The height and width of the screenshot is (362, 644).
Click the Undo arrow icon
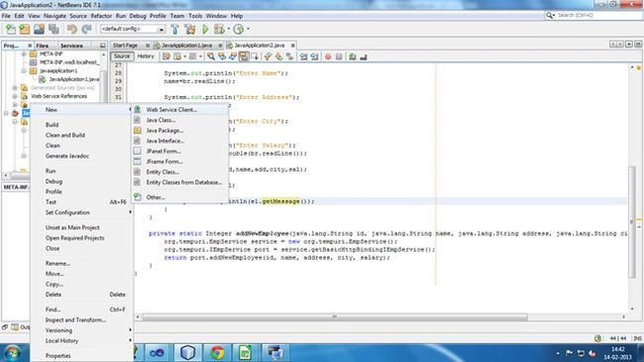pos(72,29)
